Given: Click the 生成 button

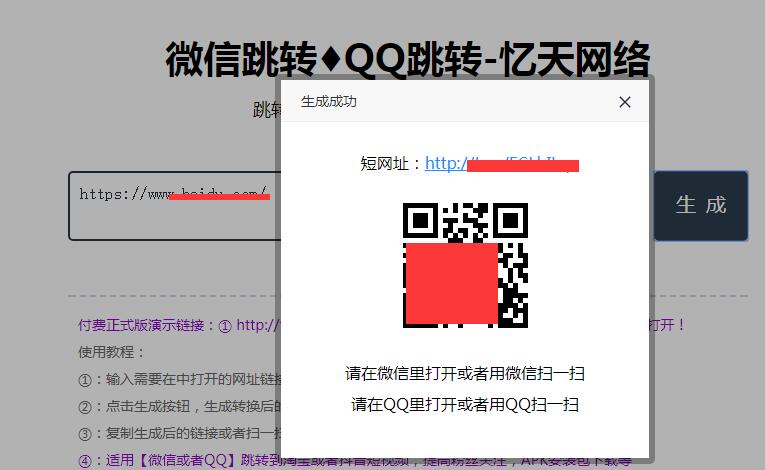Looking at the screenshot, I should (701, 205).
